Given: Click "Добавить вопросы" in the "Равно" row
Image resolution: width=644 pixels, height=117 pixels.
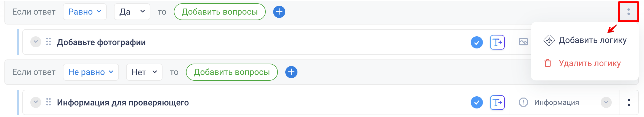Looking at the screenshot, I should tap(220, 12).
